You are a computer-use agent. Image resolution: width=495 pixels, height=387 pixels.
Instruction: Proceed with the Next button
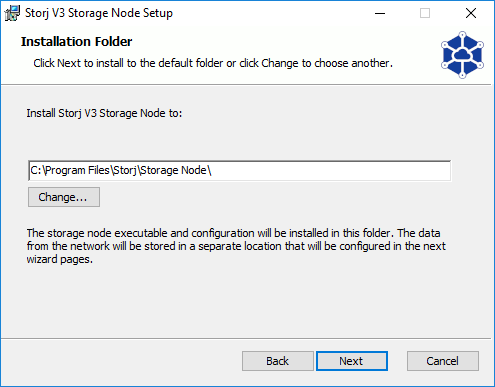(x=352, y=361)
